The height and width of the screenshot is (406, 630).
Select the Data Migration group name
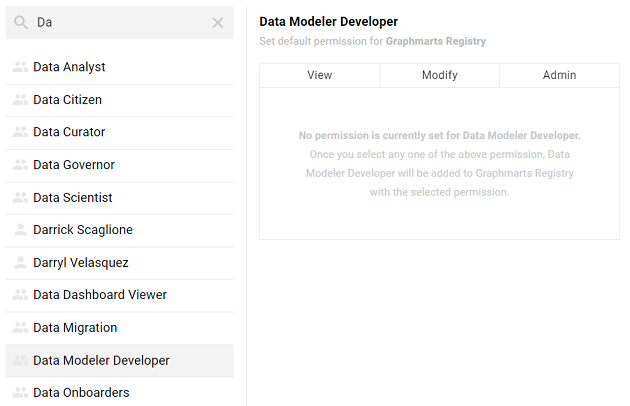tap(75, 328)
